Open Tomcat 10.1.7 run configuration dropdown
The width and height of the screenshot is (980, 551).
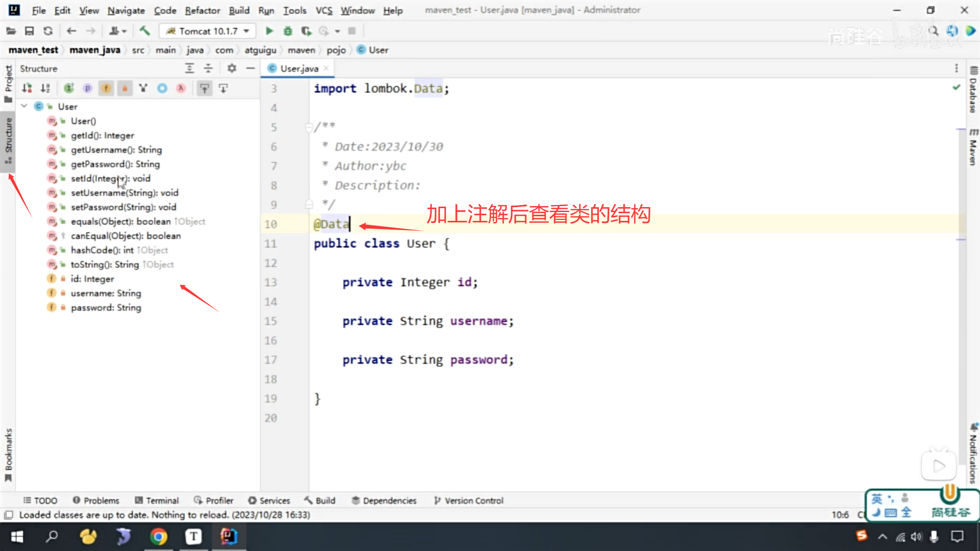pyautogui.click(x=208, y=31)
